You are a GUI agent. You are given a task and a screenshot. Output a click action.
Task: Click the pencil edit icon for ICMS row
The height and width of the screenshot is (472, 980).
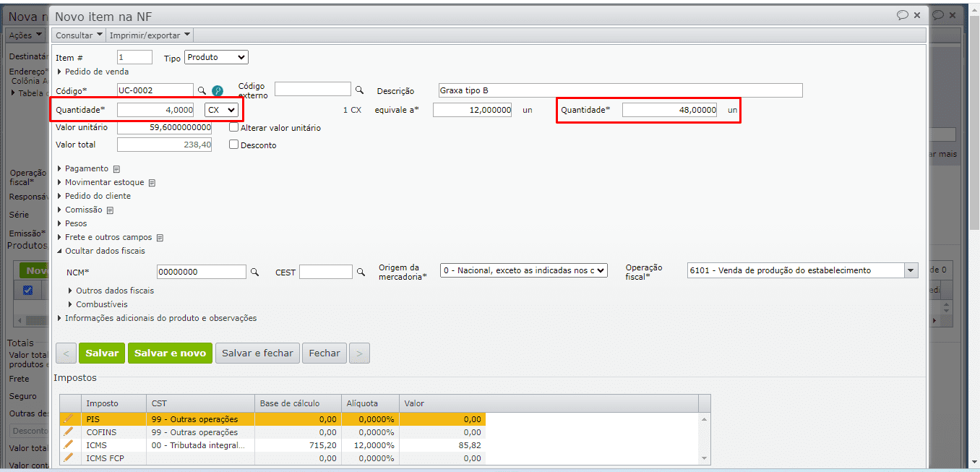point(68,445)
